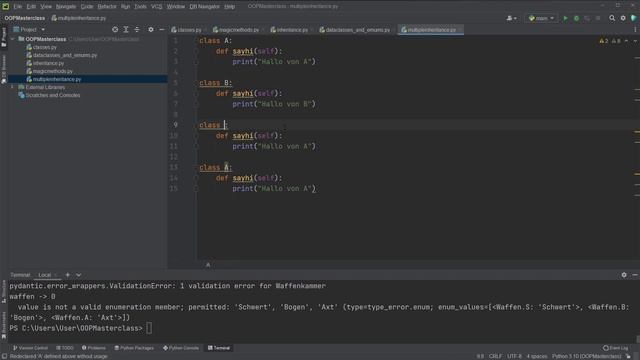Go to next highlighted error arrow
Screen dimensions: 640x360
pyautogui.click(x=635, y=41)
